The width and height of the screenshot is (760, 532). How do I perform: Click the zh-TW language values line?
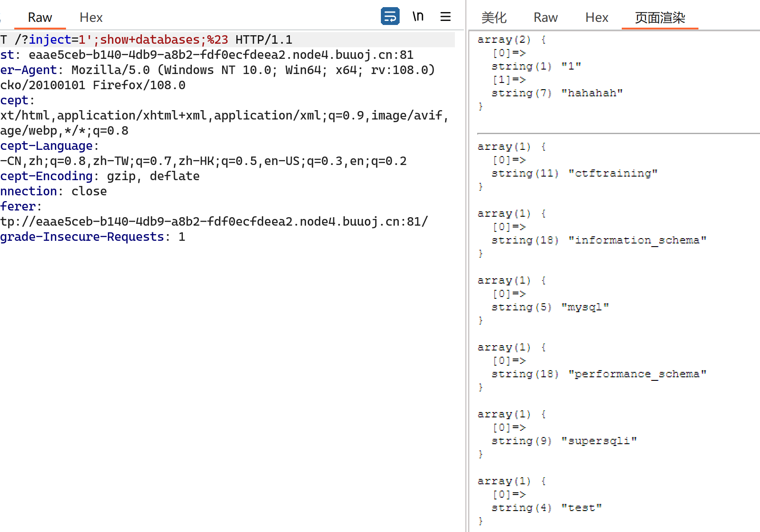[x=203, y=161]
